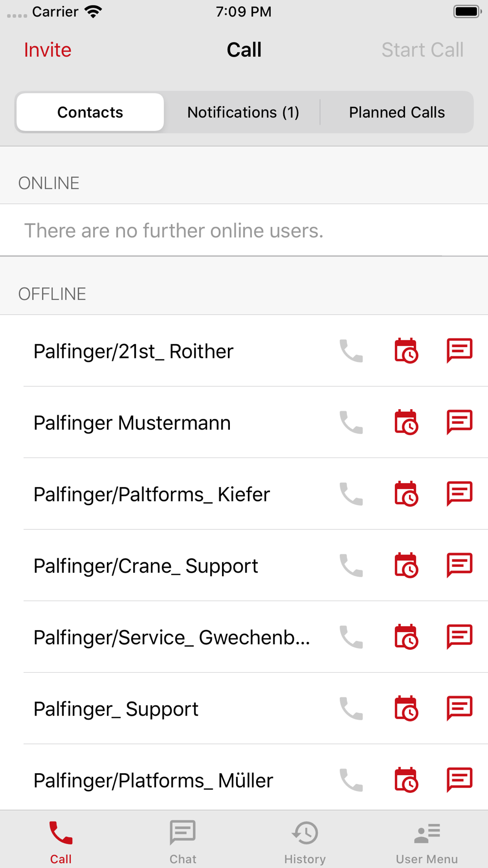This screenshot has width=488, height=868.
Task: Go to the Chat tab
Action: tap(183, 842)
